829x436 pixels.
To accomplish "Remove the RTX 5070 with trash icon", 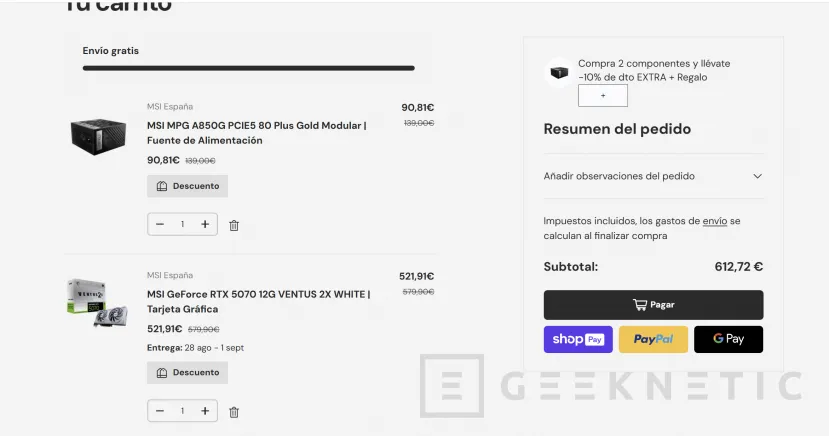I will click(x=234, y=411).
